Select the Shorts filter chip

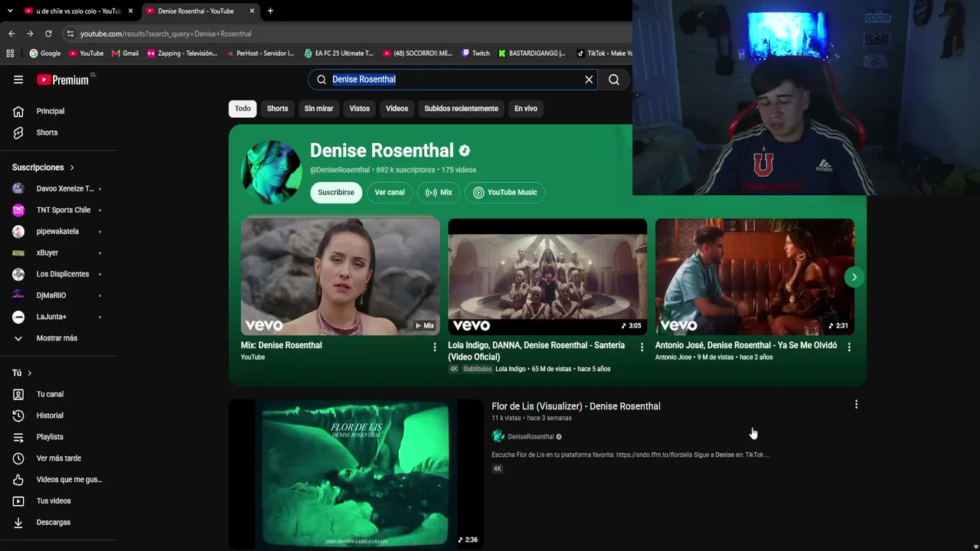point(277,109)
